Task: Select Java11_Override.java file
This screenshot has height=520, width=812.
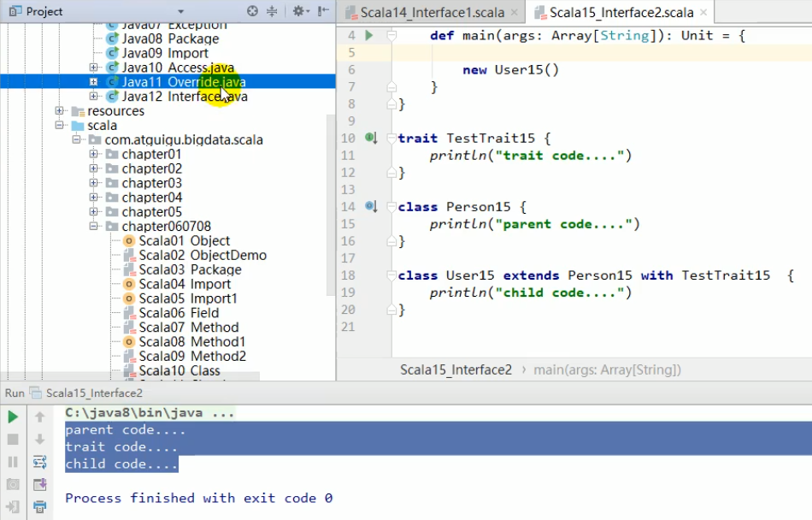Action: [183, 82]
